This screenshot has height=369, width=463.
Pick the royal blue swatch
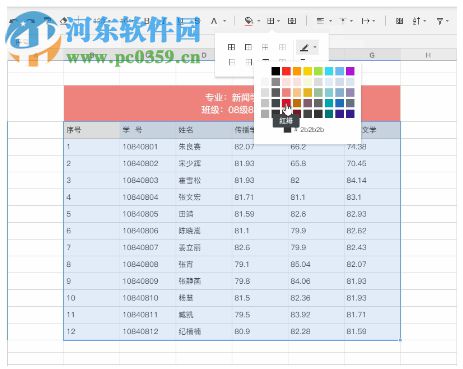pyautogui.click(x=340, y=103)
